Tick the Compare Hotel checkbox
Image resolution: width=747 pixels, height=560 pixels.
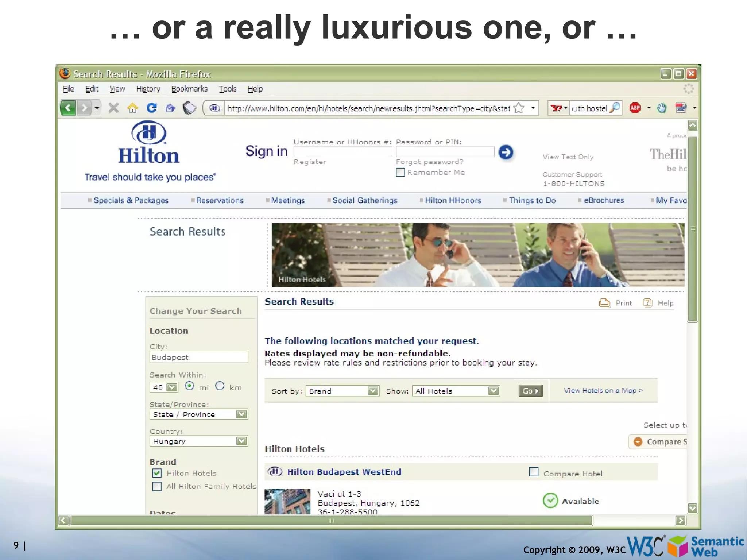534,472
